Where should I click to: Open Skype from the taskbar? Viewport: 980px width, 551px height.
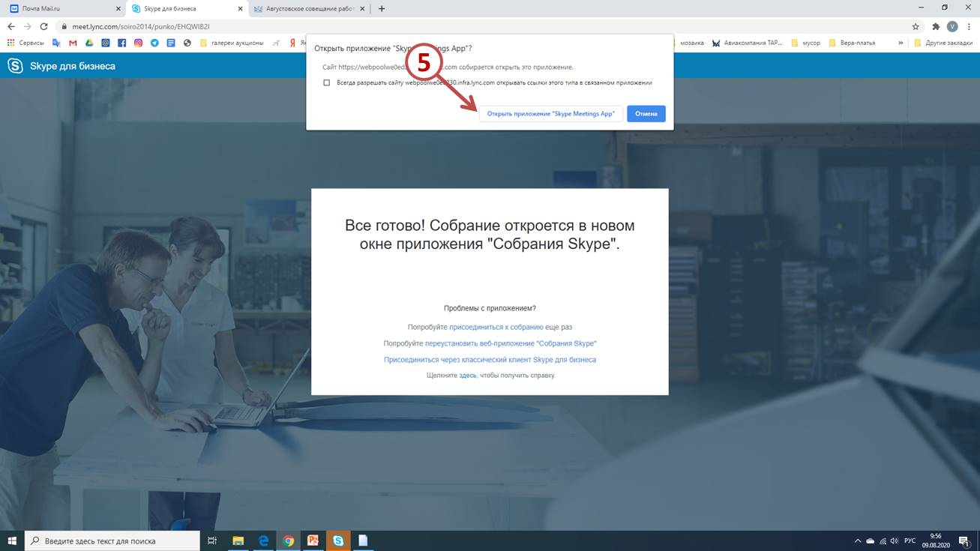coord(339,541)
